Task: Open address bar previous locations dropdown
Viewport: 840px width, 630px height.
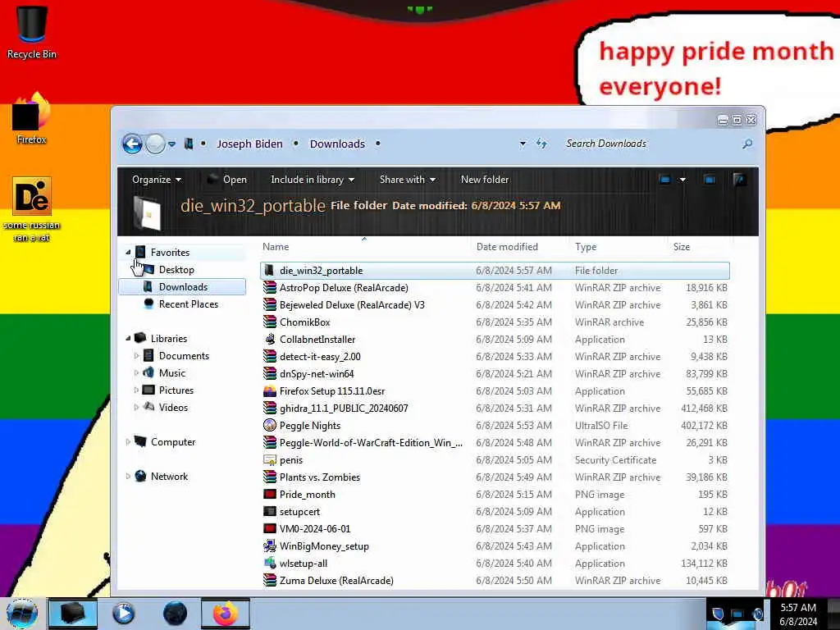Action: tap(523, 144)
